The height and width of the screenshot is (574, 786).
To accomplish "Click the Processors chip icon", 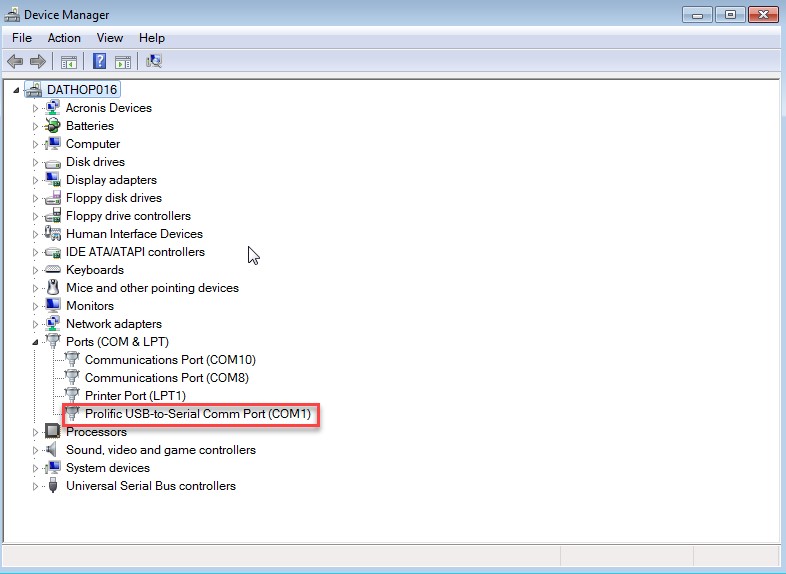I will [x=53, y=431].
